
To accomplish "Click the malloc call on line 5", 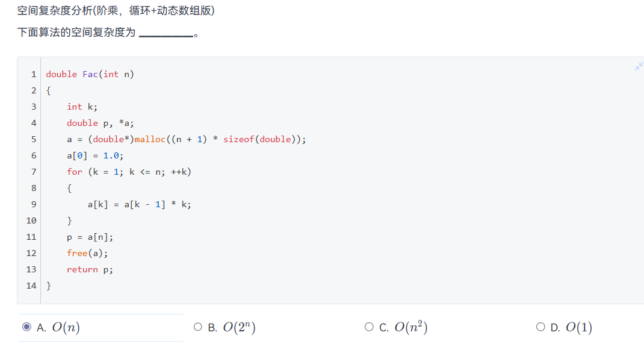I will pos(150,139).
